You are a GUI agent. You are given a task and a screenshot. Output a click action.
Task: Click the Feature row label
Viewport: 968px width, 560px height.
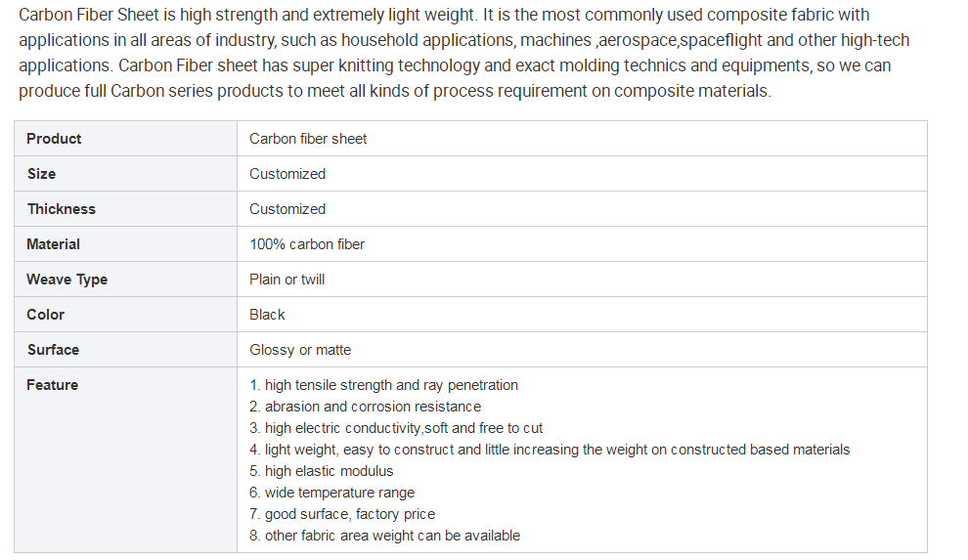point(53,385)
